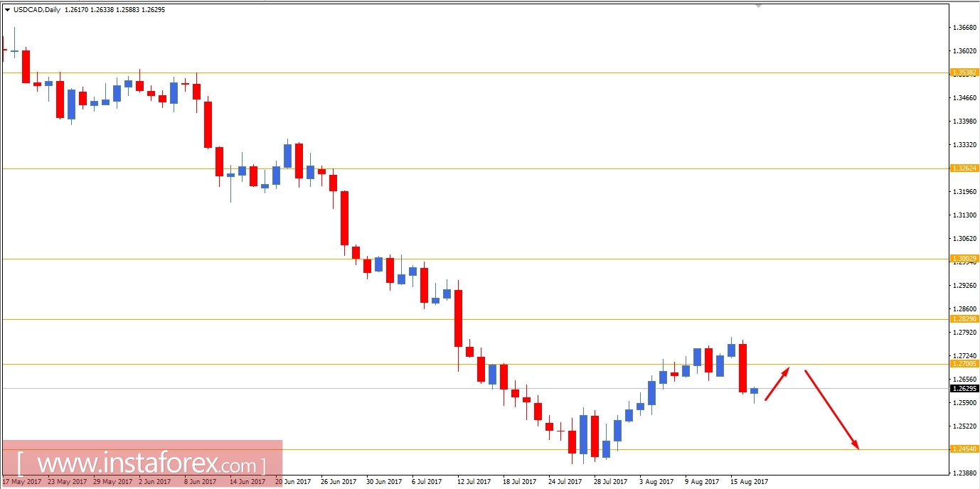Select the orange level label 1.30029
This screenshot has width=980, height=489.
click(x=963, y=259)
